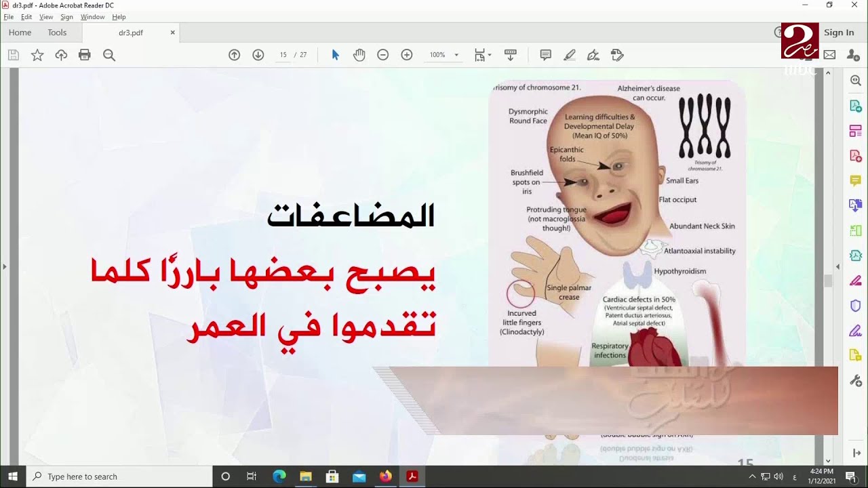Viewport: 868px width, 488px height.
Task: Open the File menu
Action: [x=9, y=17]
